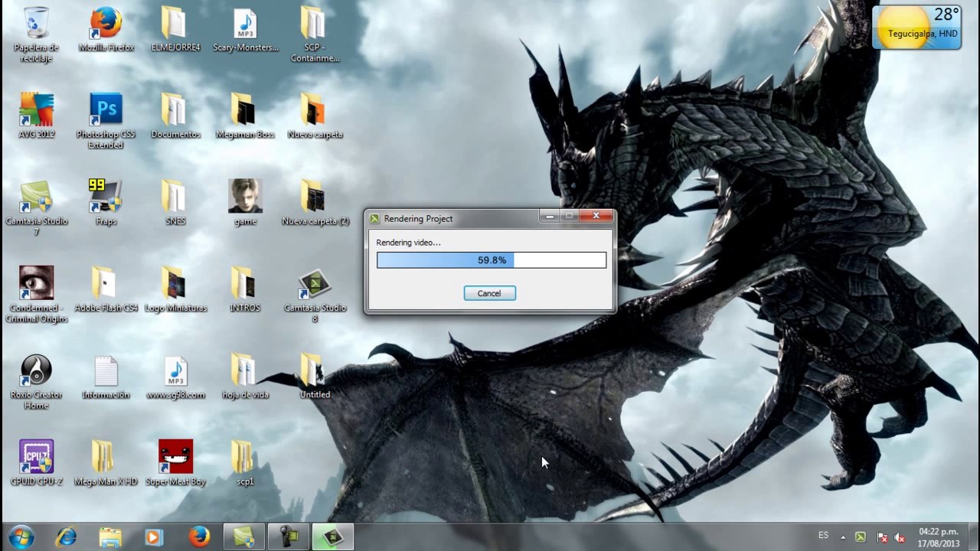Launch Mozilla Firefox from desktop shortcut
Viewport: 980px width, 551px height.
coord(106,30)
